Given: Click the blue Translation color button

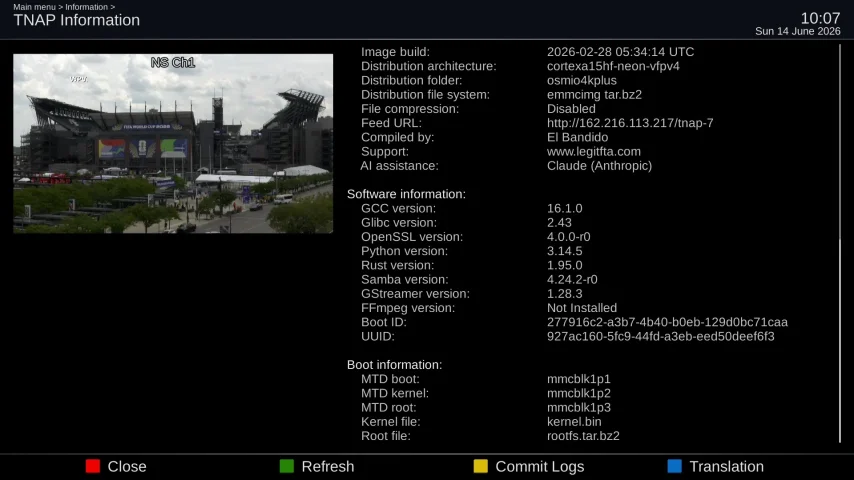Looking at the screenshot, I should tap(674, 466).
